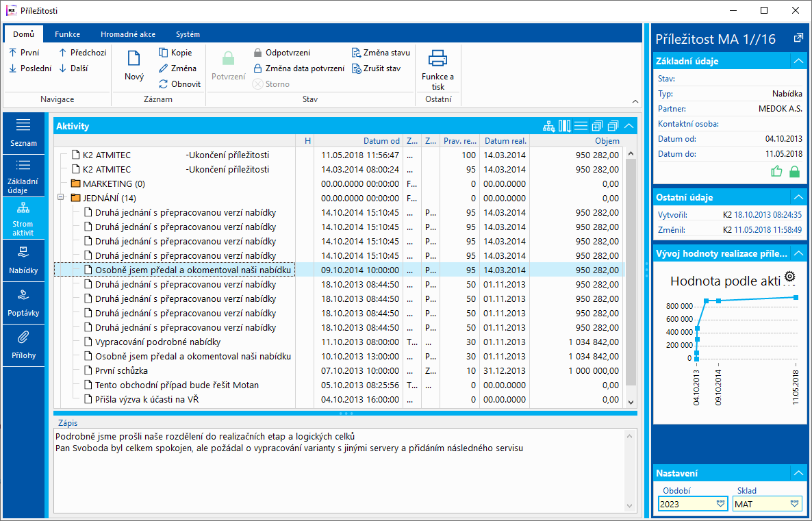Image resolution: width=812 pixels, height=521 pixels.
Task: Toggle the green lock confirmation icon
Action: pos(794,171)
